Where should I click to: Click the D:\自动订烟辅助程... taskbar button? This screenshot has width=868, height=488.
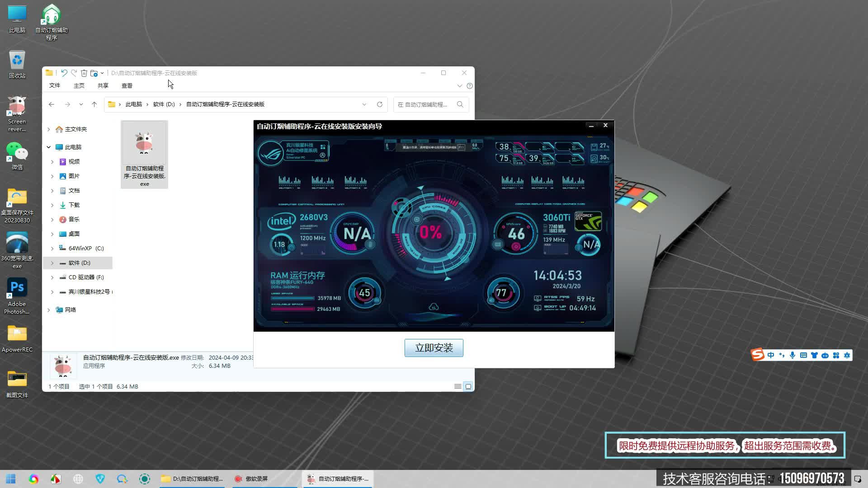tap(193, 479)
